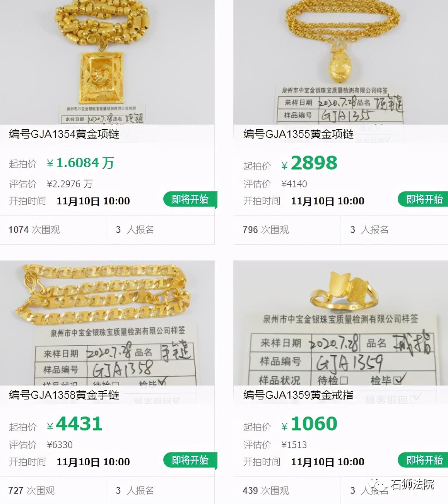448x504 pixels.
Task: Open the GJA1358 gold bracelet photo
Action: 107,323
